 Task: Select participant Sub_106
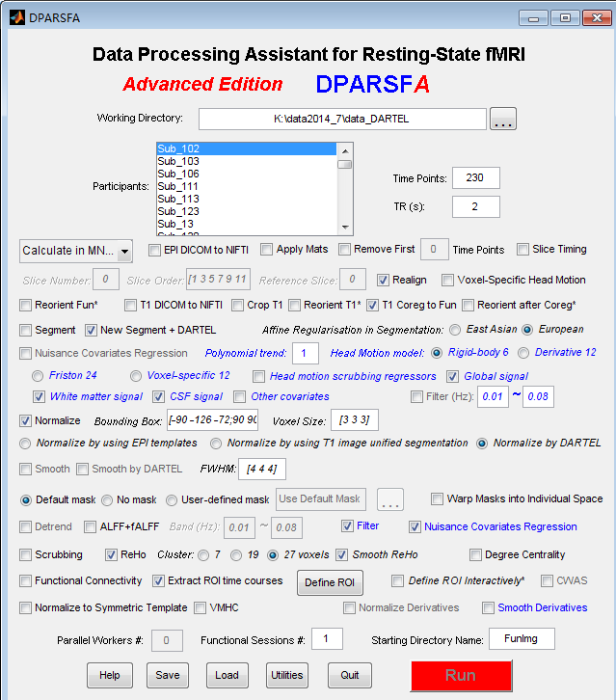point(247,174)
